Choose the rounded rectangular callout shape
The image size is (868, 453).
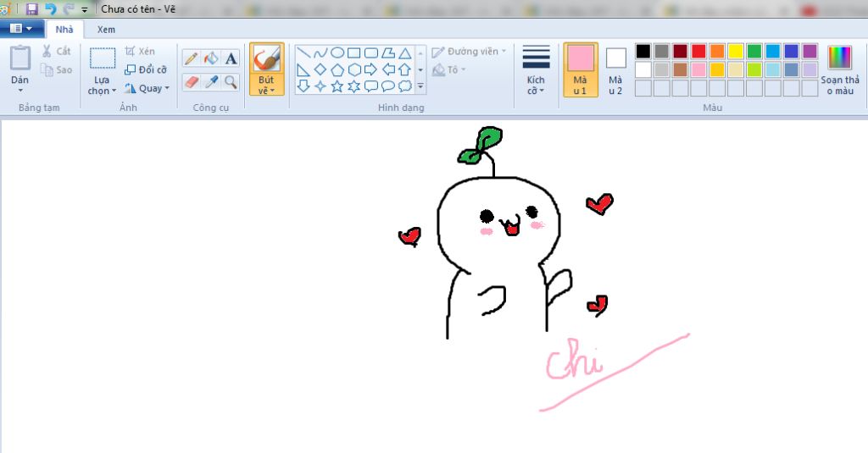(x=371, y=86)
